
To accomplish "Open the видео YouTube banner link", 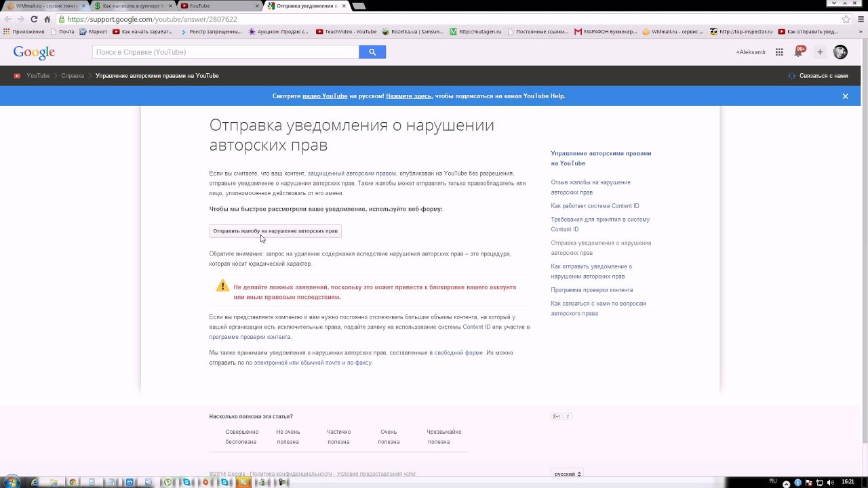I will coord(325,96).
